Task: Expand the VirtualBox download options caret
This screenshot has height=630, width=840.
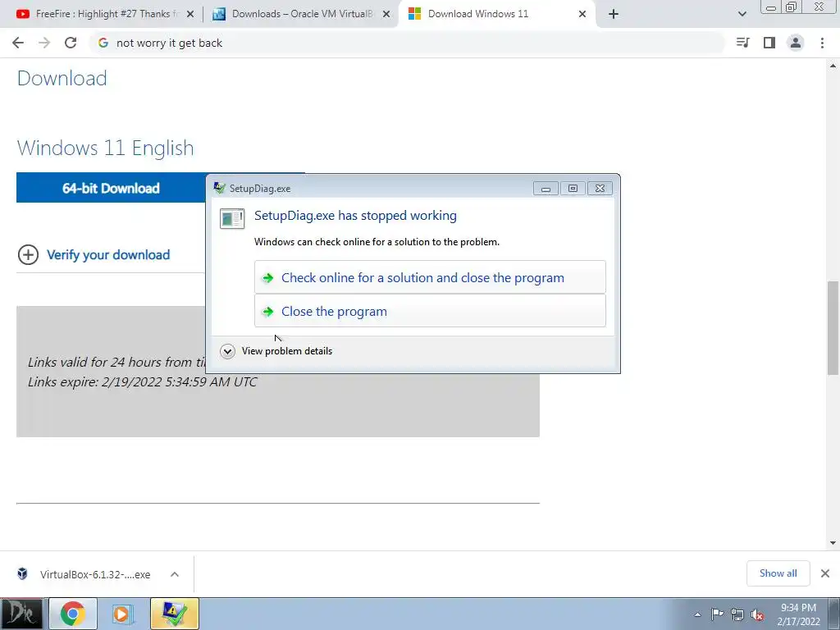Action: (175, 574)
